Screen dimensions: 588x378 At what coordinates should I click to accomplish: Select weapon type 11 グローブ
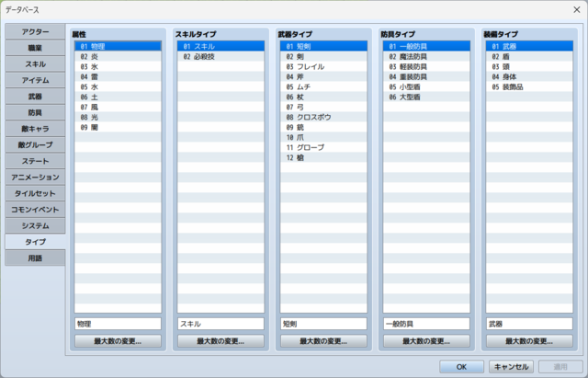click(x=323, y=147)
